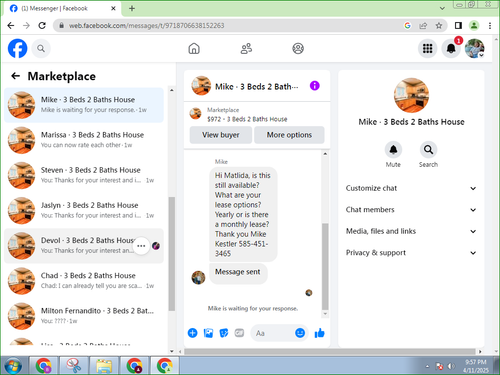Open conversation info purple icon
500x375 pixels.
click(314, 86)
